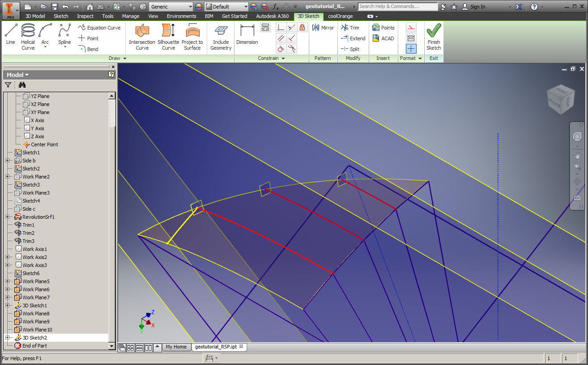Open the Help question mark button
The image size is (588, 365).
click(534, 7)
